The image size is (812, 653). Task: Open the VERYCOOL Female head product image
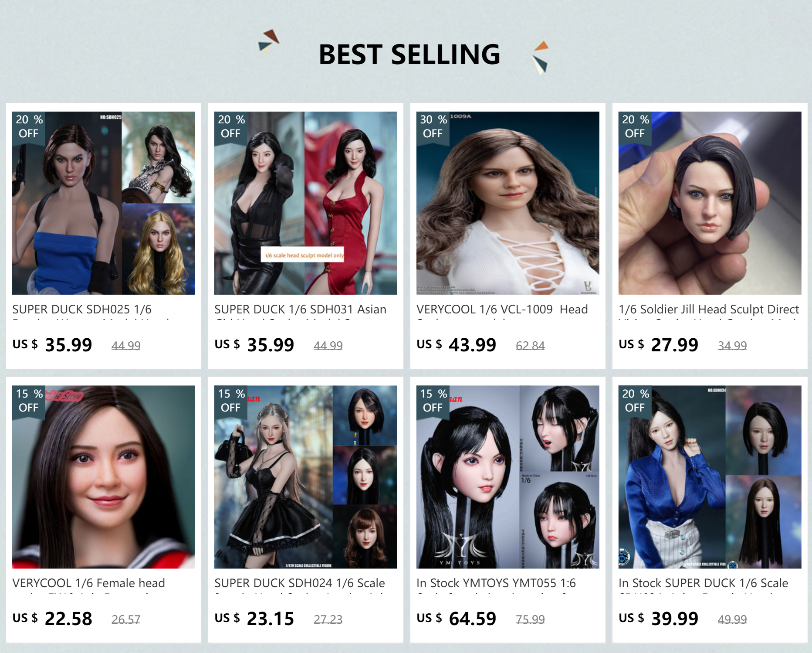tap(104, 477)
